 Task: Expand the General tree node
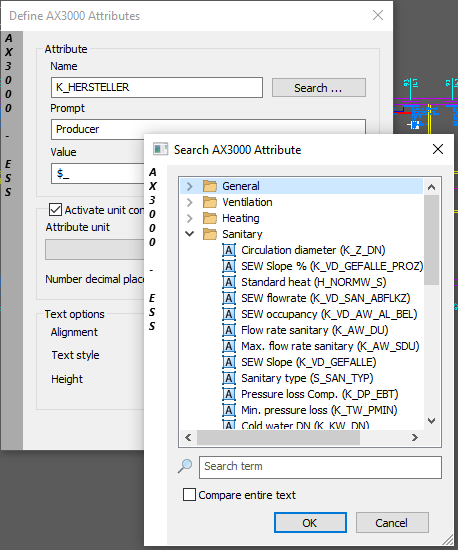[190, 186]
